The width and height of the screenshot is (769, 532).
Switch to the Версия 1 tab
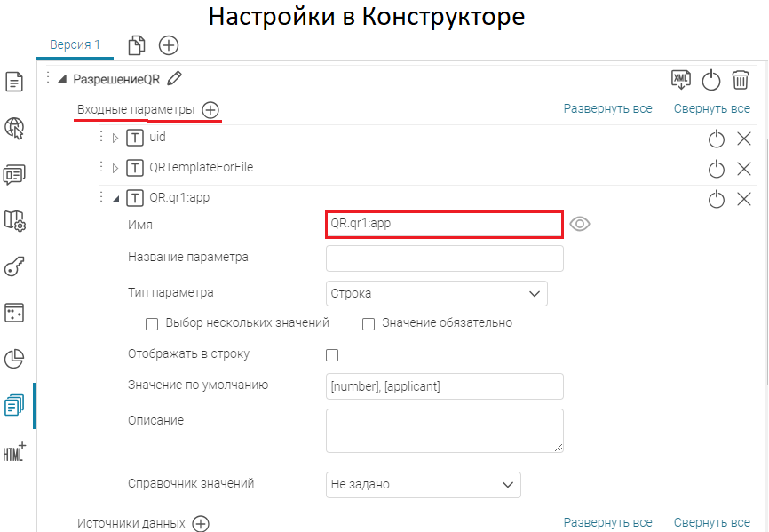(x=75, y=44)
